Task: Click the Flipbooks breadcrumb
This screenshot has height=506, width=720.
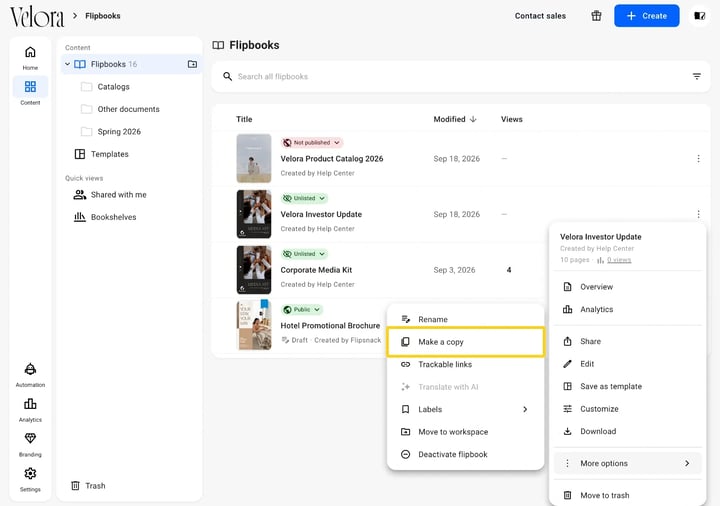Action: (103, 16)
